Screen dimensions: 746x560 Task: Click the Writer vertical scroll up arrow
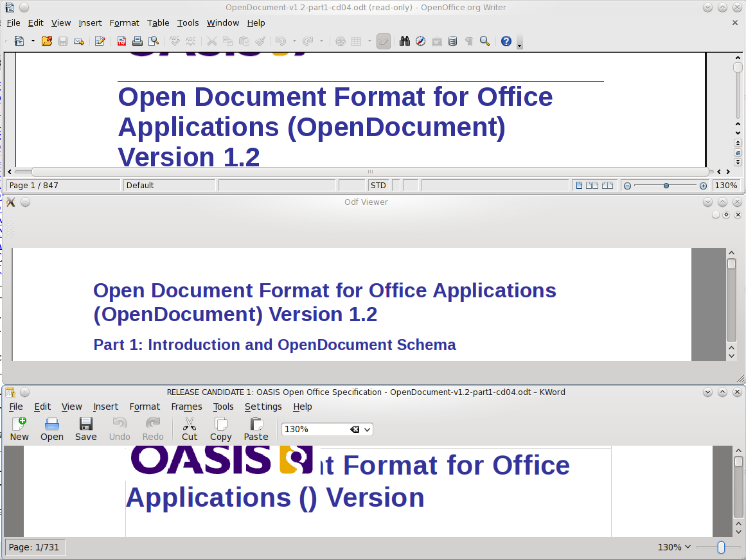[738, 58]
